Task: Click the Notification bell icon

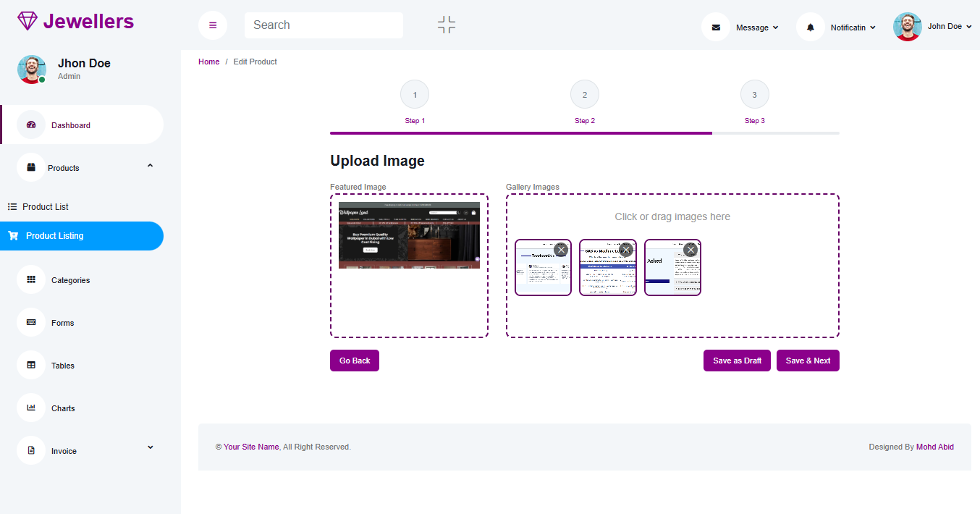Action: tap(811, 28)
